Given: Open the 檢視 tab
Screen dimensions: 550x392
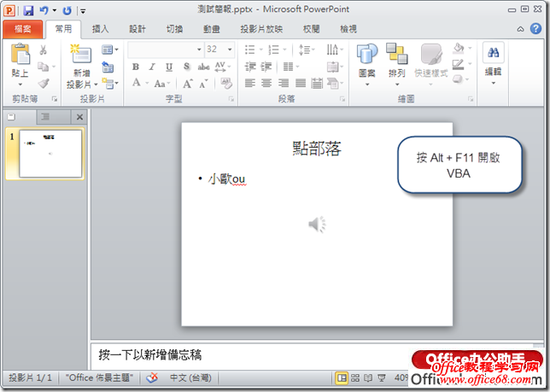Looking at the screenshot, I should (x=348, y=29).
